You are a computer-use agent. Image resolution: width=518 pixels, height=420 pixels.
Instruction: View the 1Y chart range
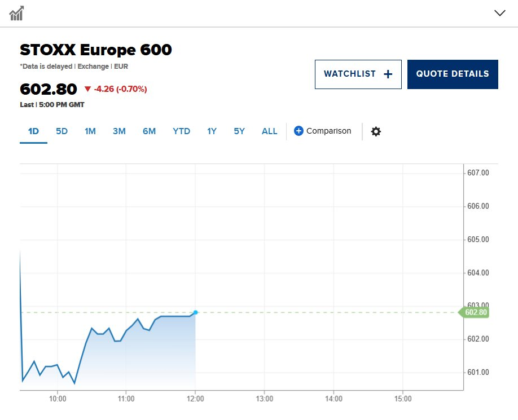pos(212,131)
